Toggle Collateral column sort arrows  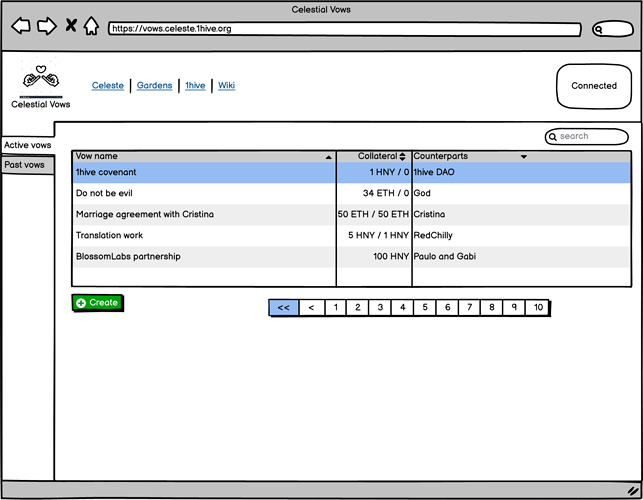click(402, 157)
